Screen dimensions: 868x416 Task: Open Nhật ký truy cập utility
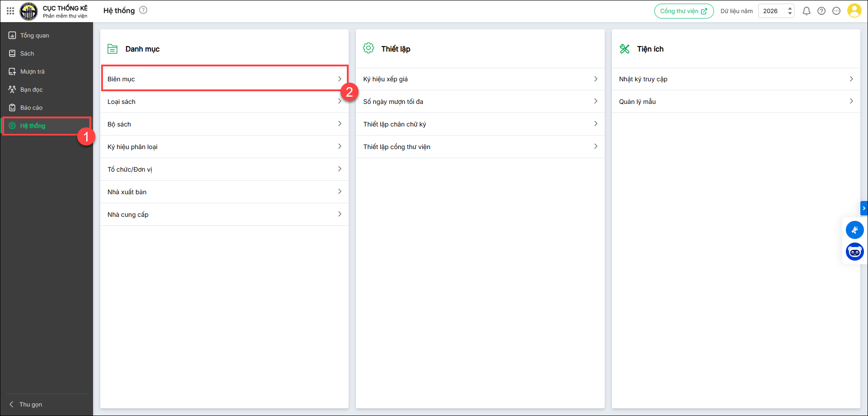[735, 79]
